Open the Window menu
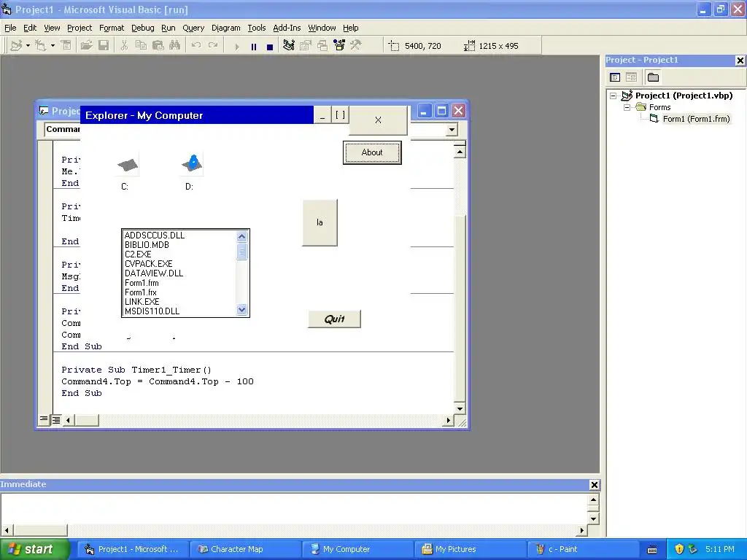The height and width of the screenshot is (560, 747). pos(322,28)
